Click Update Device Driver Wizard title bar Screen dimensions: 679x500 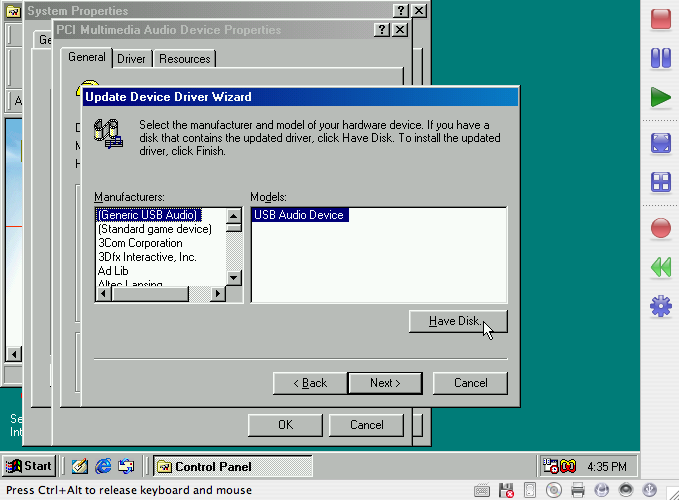point(301,97)
